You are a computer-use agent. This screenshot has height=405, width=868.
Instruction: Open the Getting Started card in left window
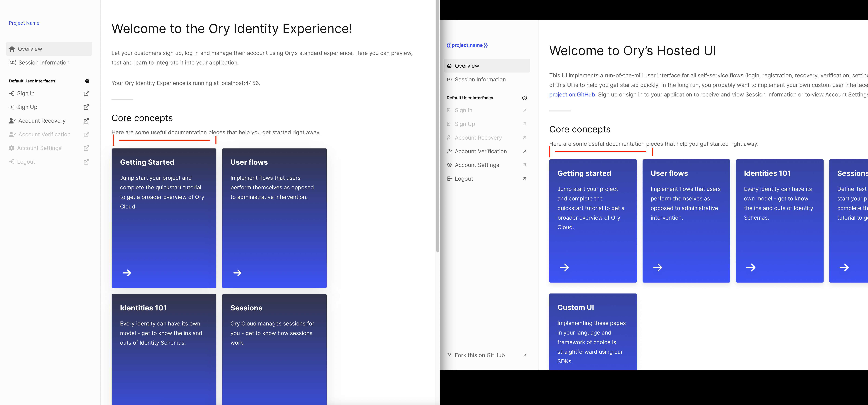point(164,218)
